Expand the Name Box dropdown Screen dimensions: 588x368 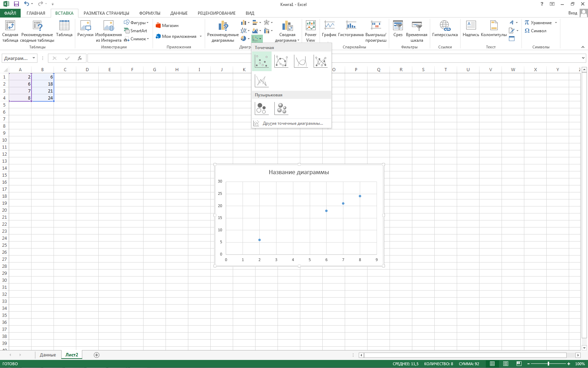[x=34, y=58]
